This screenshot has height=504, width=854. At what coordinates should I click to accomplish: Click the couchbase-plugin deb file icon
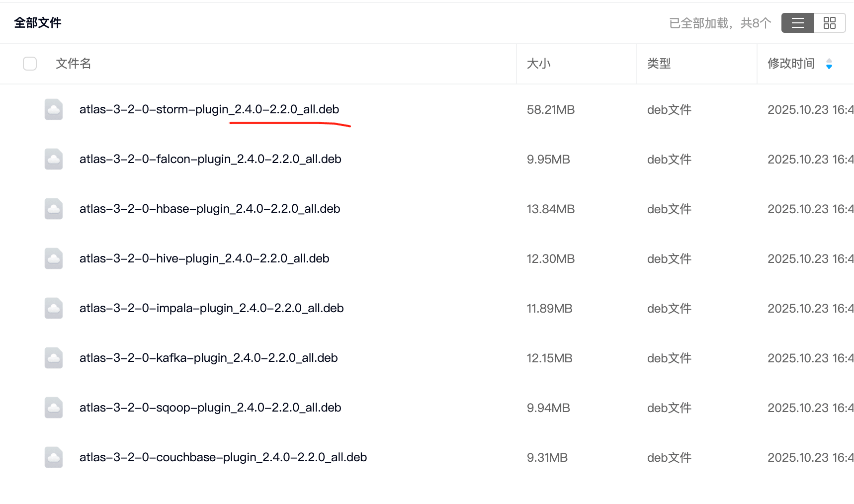coord(54,457)
